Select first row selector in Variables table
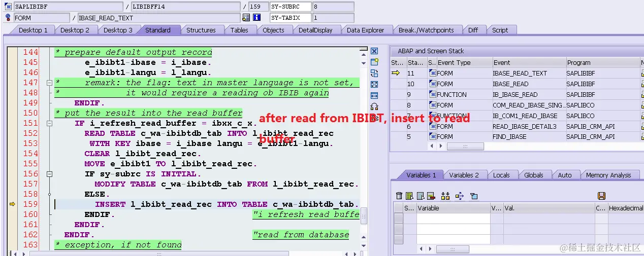 click(x=399, y=218)
